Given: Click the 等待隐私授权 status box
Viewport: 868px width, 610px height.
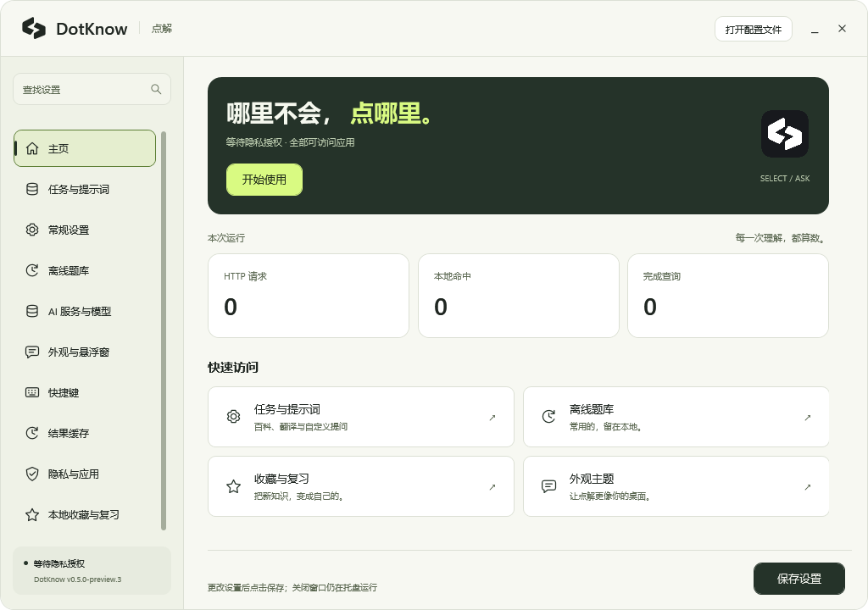Looking at the screenshot, I should pyautogui.click(x=92, y=571).
